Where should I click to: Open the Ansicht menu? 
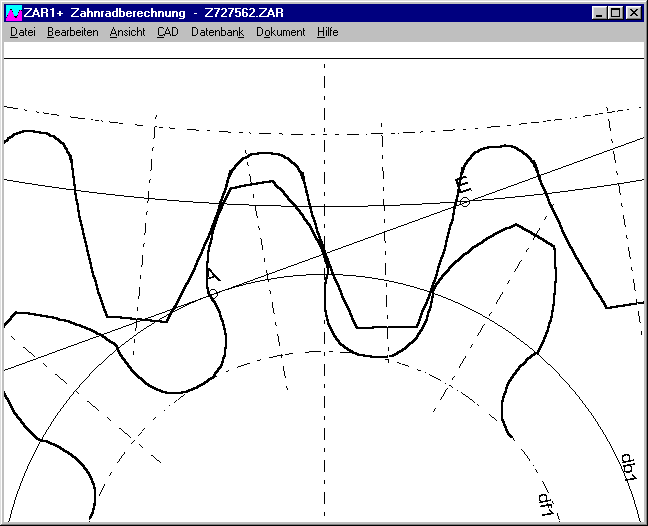(x=127, y=32)
